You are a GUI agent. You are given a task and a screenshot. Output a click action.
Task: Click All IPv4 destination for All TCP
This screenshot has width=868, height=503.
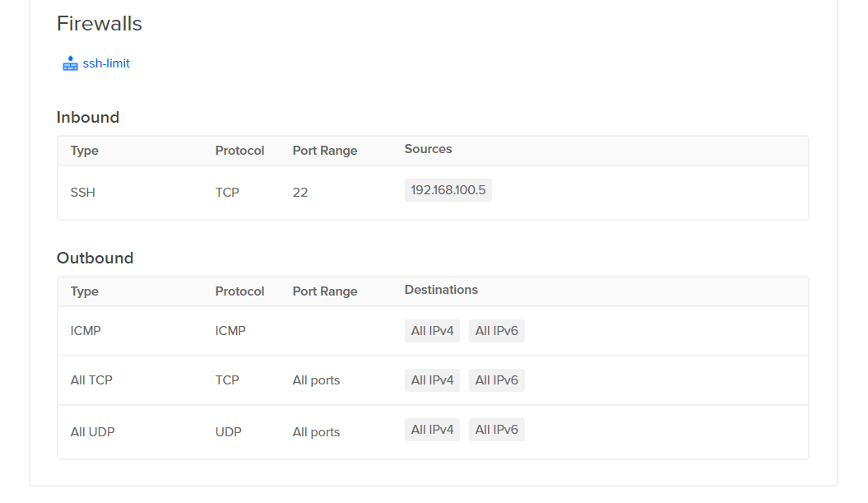tap(432, 380)
